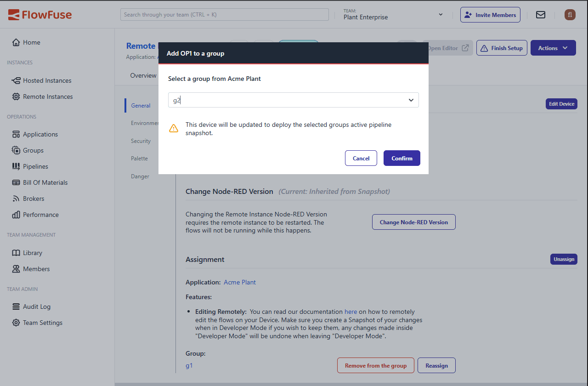Image resolution: width=588 pixels, height=386 pixels.
Task: Select Hosted Instances in the sidebar
Action: 46,80
